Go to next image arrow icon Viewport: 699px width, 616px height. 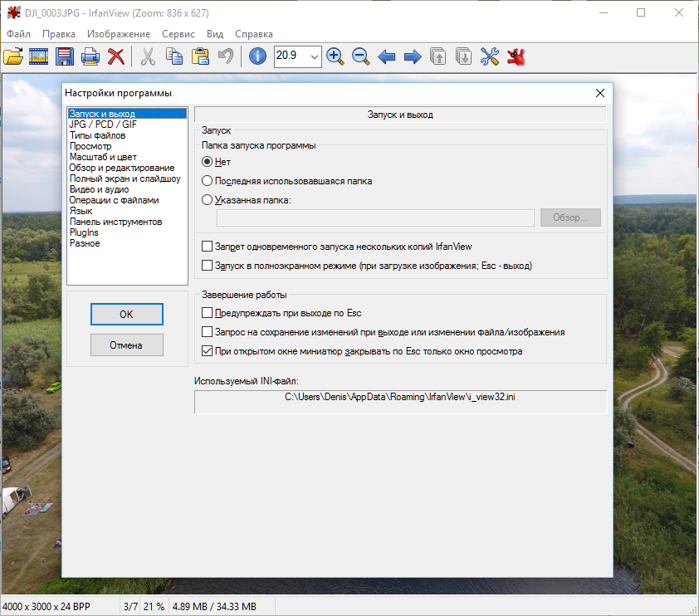coord(412,56)
